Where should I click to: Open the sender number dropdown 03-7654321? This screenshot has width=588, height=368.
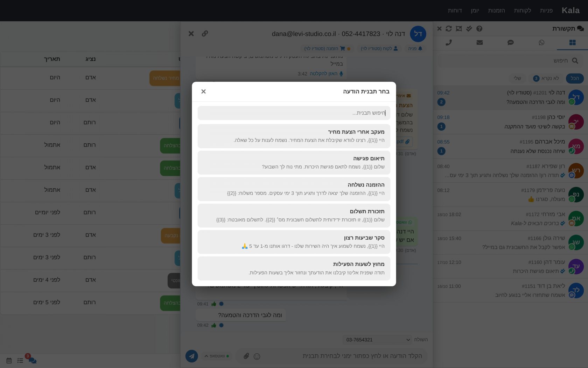(377, 340)
